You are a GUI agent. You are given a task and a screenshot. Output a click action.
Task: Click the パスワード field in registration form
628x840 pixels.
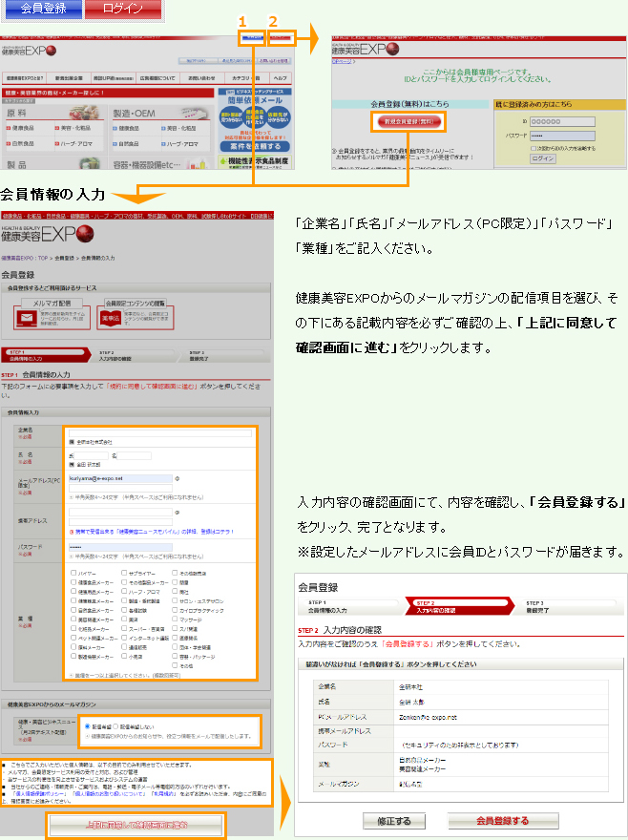122,547
